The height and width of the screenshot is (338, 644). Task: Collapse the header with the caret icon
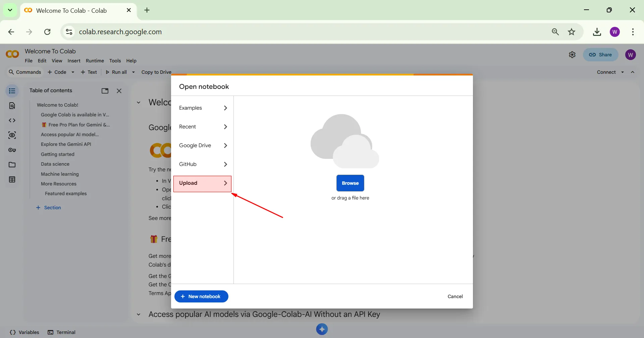(x=633, y=72)
